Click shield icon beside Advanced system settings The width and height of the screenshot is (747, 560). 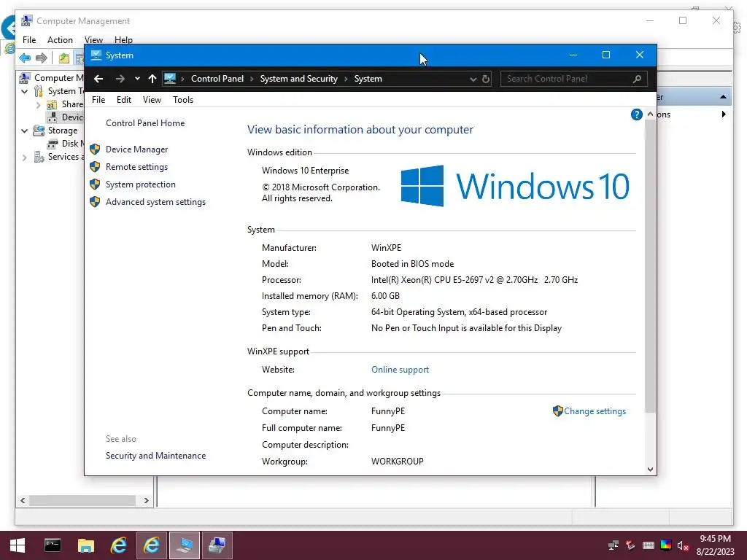coord(95,202)
